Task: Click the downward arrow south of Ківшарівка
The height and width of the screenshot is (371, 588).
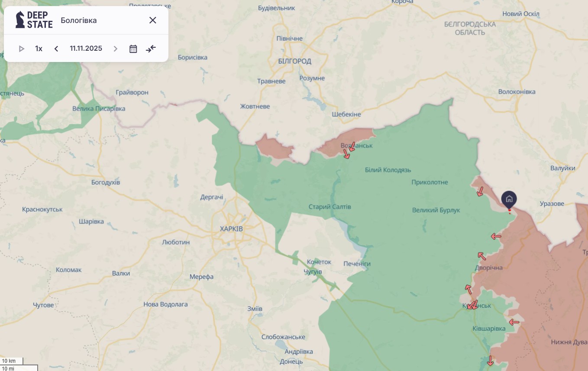Action: pyautogui.click(x=490, y=361)
